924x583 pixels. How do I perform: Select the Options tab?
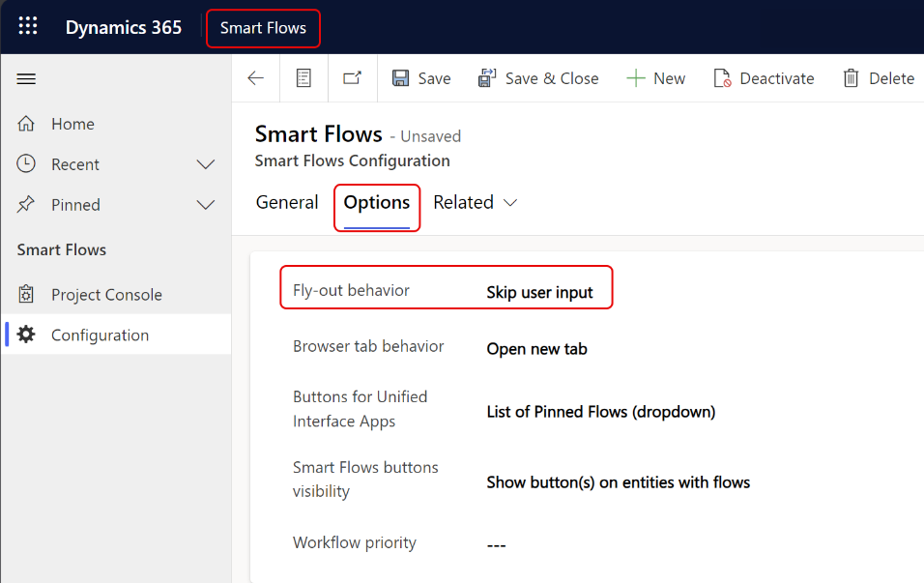tap(377, 203)
